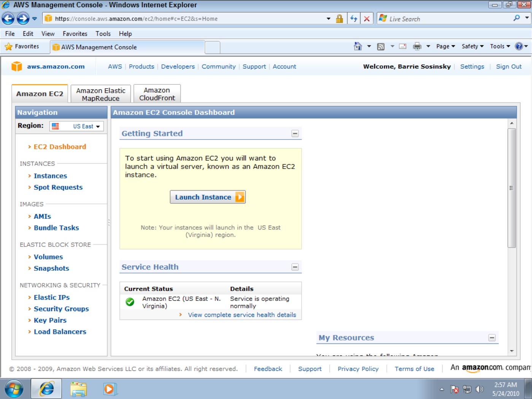Click the RSS feeds icon

click(381, 46)
